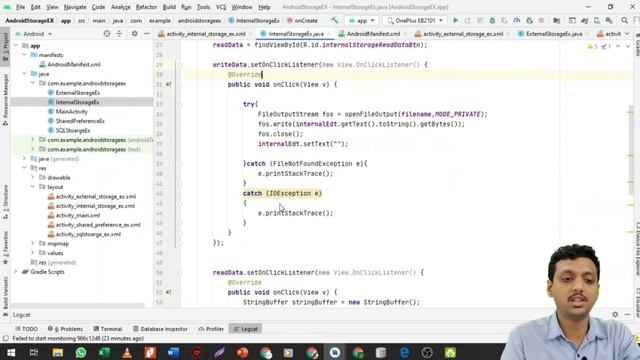Open the app run configuration dropdown

click(x=362, y=20)
